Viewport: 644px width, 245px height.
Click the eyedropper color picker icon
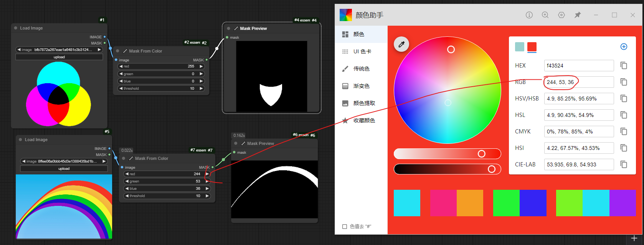(401, 44)
